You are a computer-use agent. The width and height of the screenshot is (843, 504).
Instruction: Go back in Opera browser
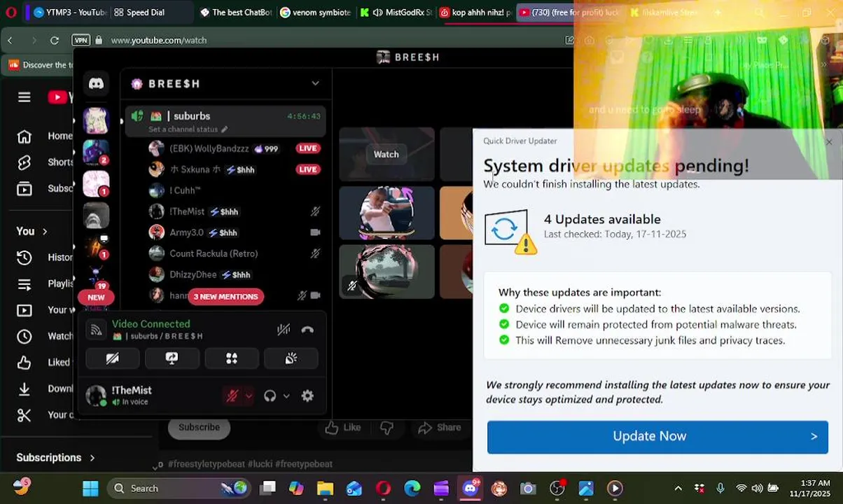[x=10, y=40]
